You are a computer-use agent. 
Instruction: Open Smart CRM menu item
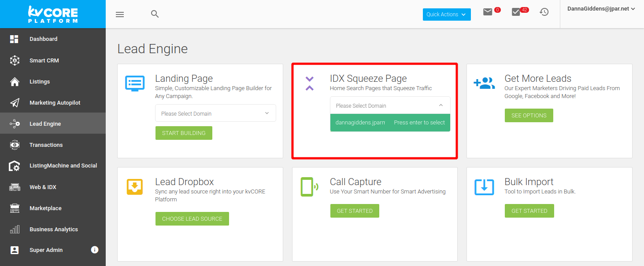pos(53,60)
